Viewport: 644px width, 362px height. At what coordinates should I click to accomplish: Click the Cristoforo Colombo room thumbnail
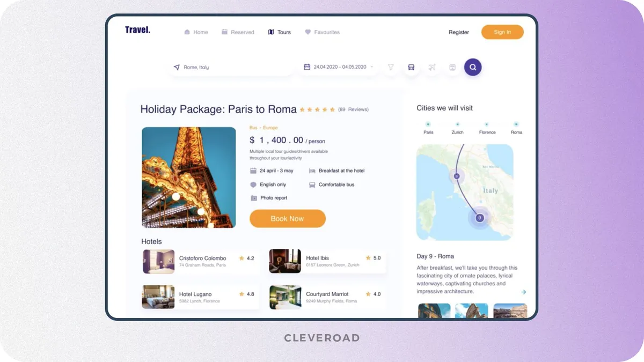click(159, 262)
